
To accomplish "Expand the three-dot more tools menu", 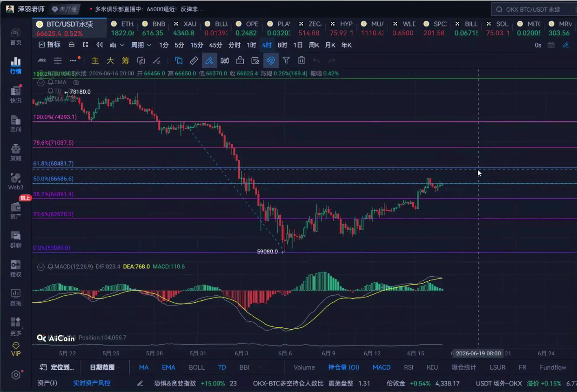I will pyautogui.click(x=73, y=60).
